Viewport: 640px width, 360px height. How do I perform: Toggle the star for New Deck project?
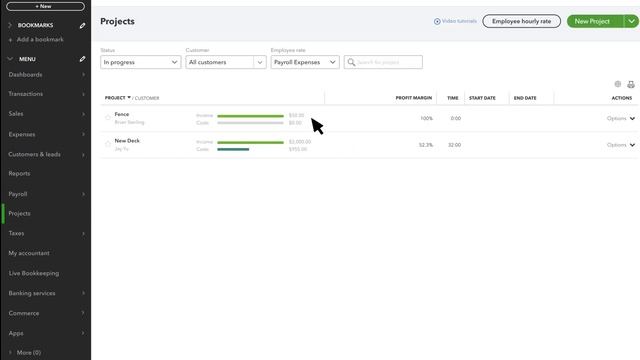click(108, 144)
